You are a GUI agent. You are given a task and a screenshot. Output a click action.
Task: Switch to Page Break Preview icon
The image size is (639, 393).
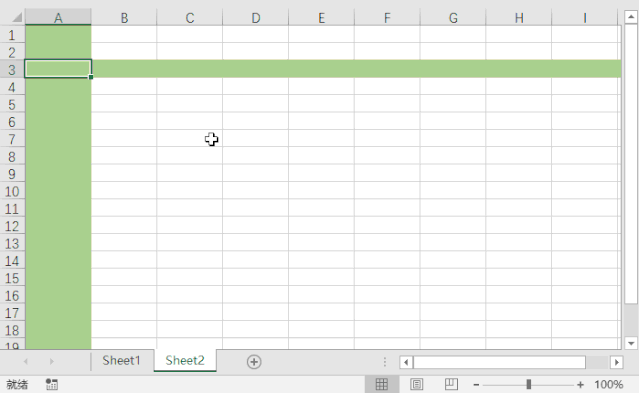(x=451, y=384)
